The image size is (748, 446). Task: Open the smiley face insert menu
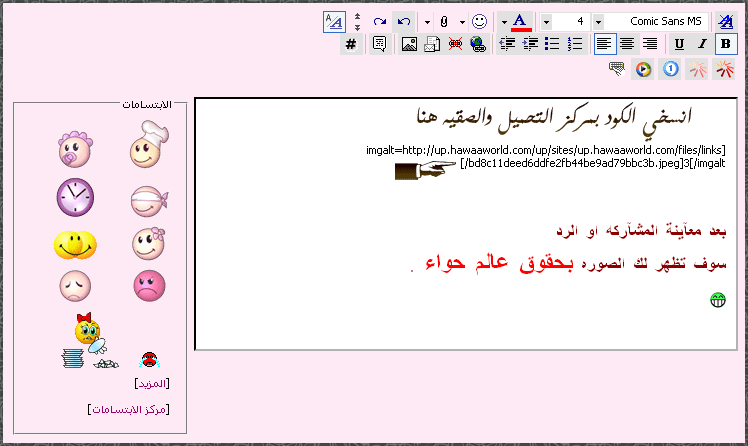pyautogui.click(x=480, y=21)
